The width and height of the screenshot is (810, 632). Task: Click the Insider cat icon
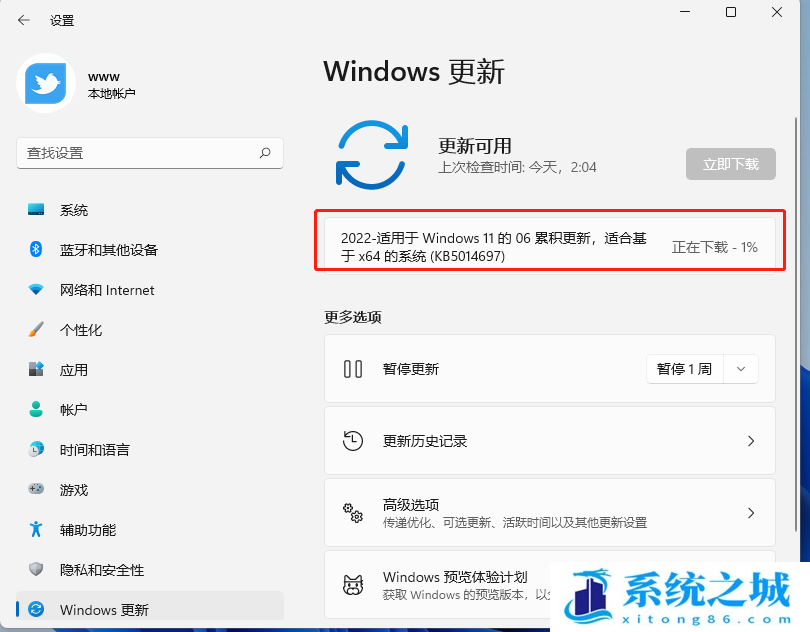click(x=353, y=584)
